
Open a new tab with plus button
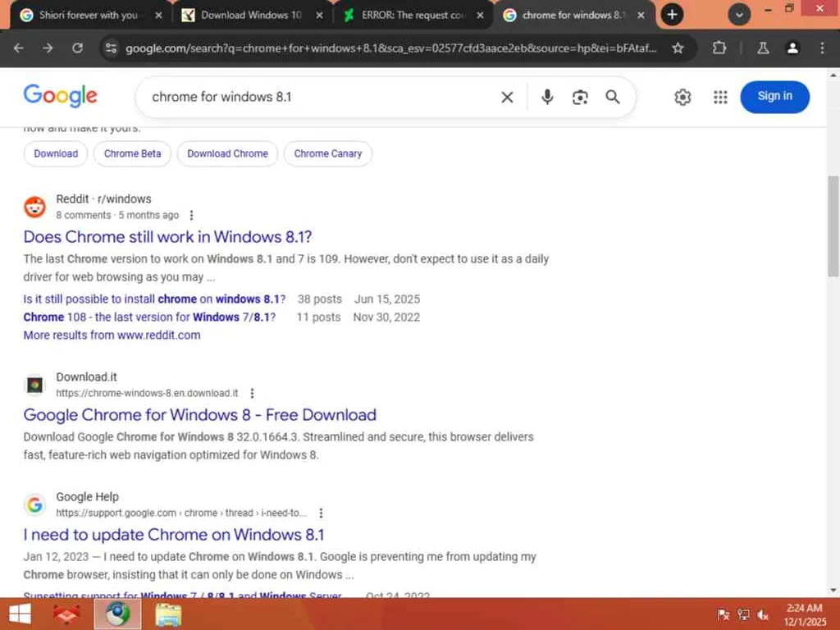click(x=672, y=15)
